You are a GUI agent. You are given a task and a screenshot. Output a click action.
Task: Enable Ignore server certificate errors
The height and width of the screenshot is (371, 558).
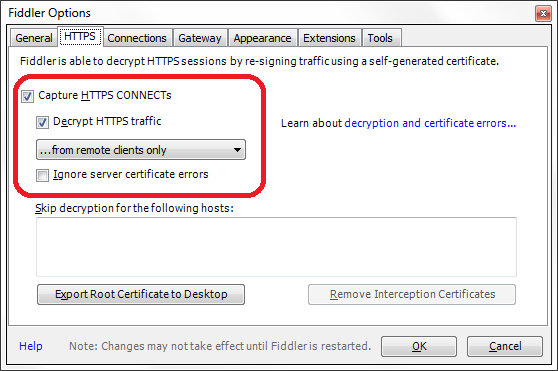(x=42, y=175)
